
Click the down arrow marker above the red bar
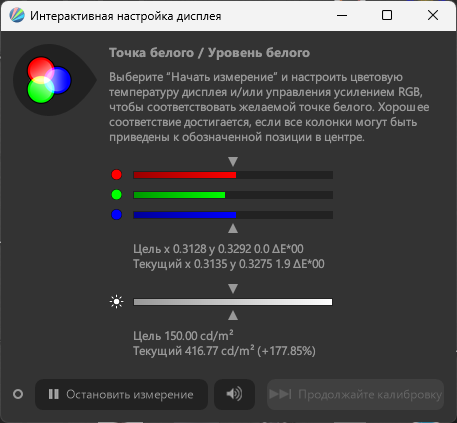pos(233,162)
